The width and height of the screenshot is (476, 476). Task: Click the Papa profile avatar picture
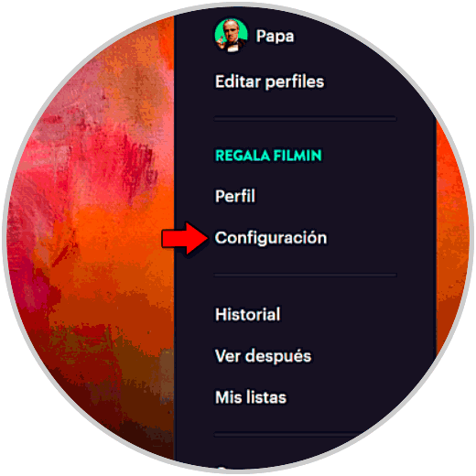coord(231,35)
